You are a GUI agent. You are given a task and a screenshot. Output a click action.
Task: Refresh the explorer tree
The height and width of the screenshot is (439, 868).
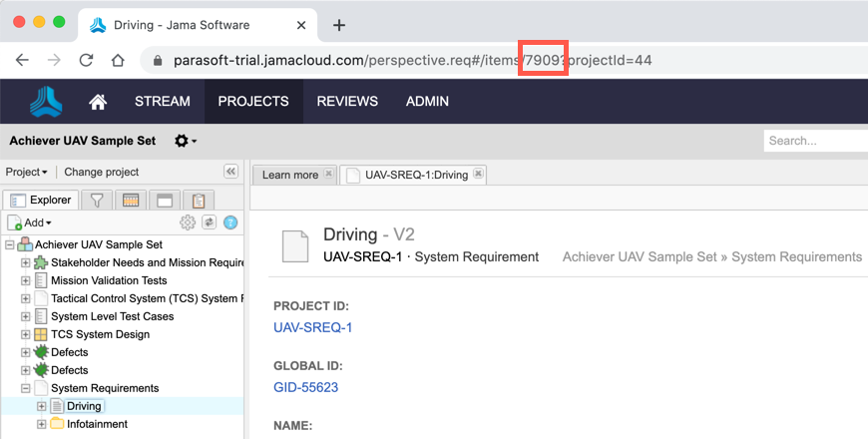point(209,222)
